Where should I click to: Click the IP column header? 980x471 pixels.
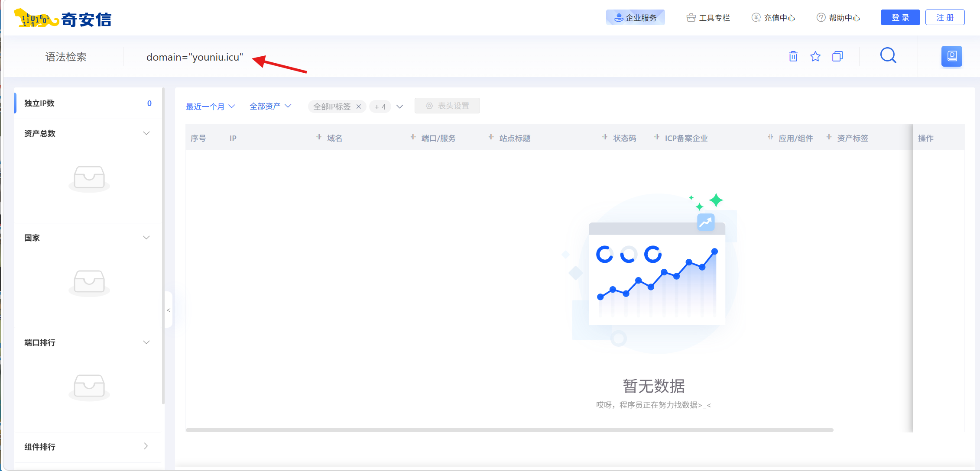233,138
